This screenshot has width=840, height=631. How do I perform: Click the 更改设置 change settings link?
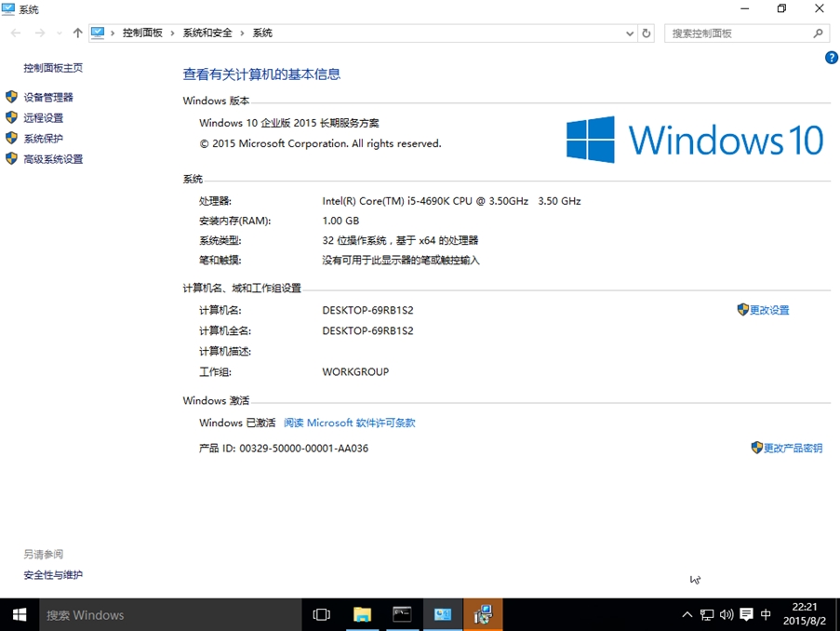[x=769, y=311]
